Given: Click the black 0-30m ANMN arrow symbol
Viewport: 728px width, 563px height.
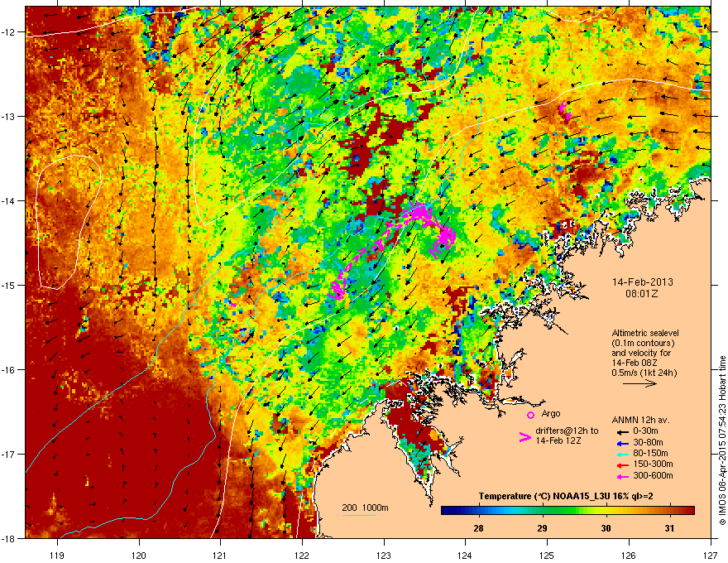Looking at the screenshot, I should (622, 431).
